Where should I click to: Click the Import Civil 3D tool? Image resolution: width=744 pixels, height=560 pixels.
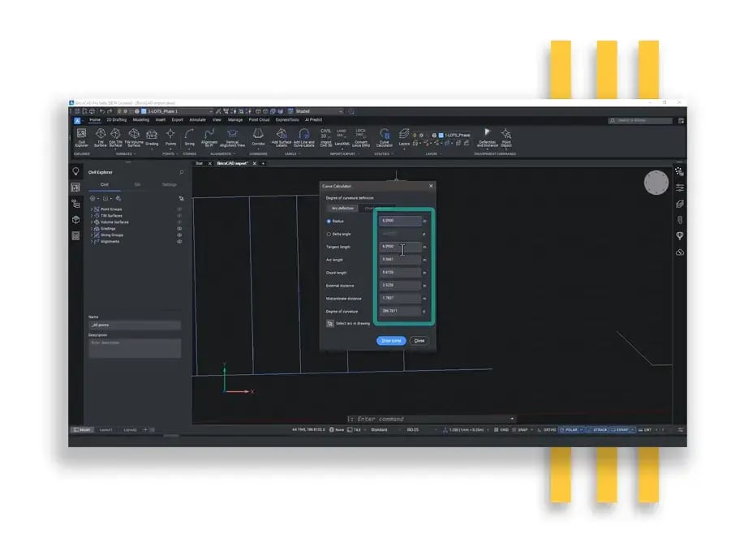(x=325, y=137)
